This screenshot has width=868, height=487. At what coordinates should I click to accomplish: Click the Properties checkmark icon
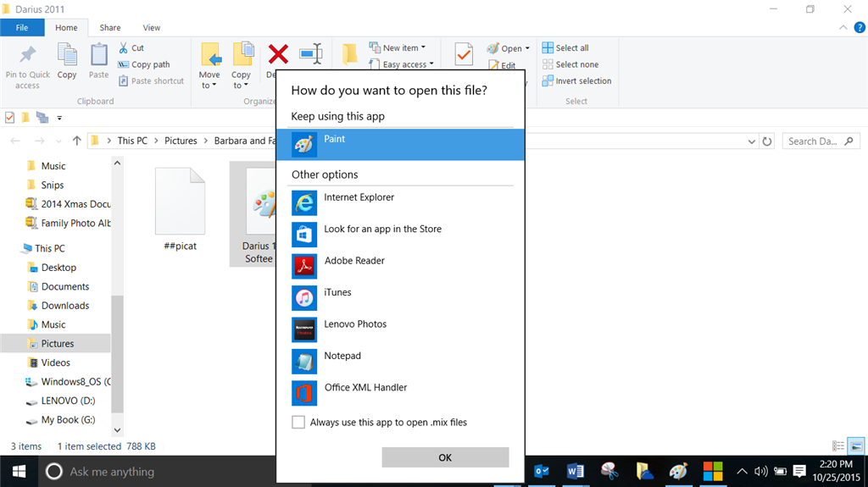464,54
